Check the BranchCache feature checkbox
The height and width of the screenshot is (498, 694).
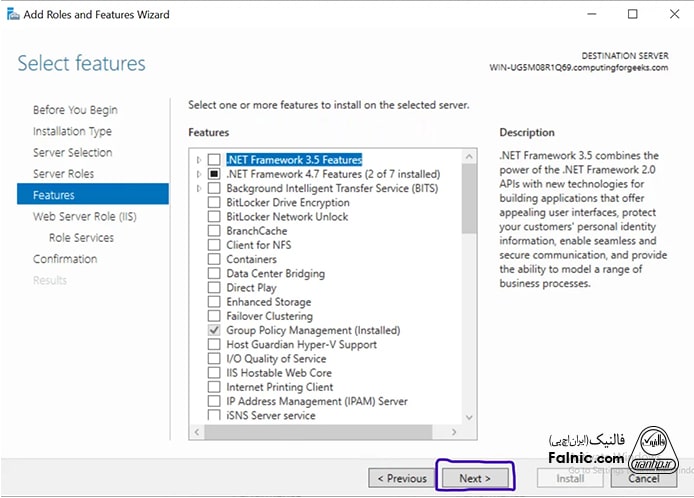[x=214, y=231]
